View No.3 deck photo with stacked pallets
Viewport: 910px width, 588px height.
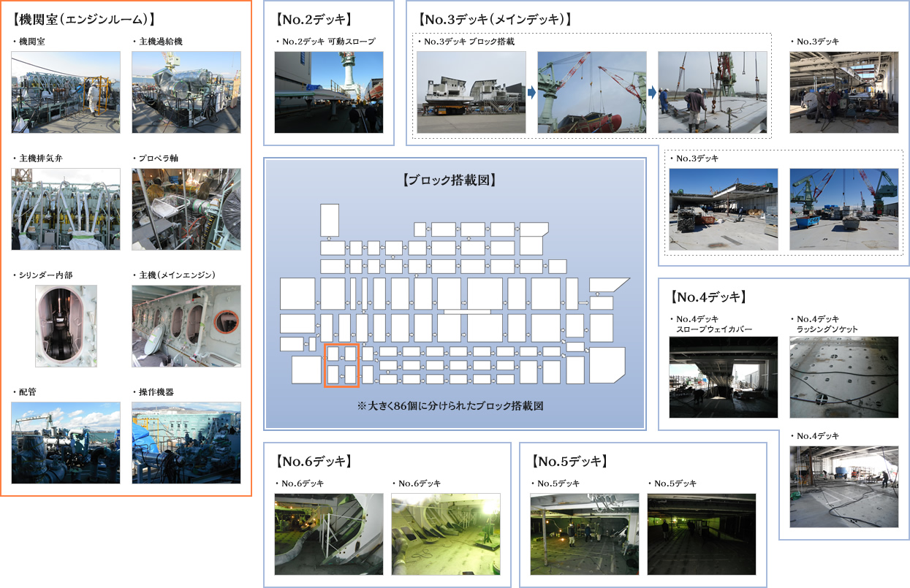pyautogui.click(x=724, y=209)
